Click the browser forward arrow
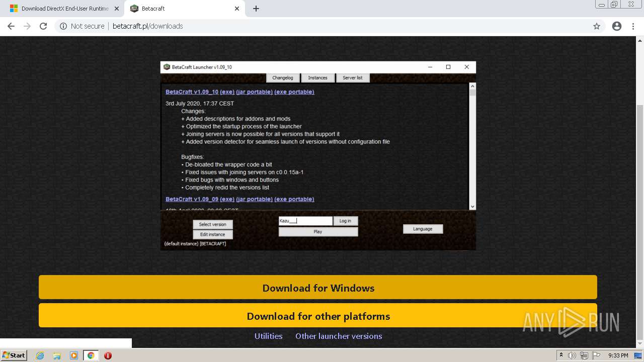 [x=27, y=26]
